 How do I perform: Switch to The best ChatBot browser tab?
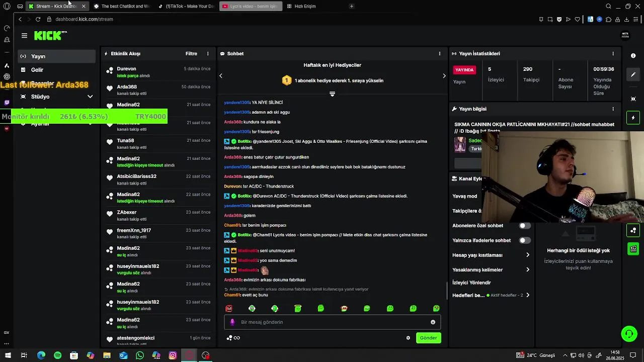coord(122,6)
